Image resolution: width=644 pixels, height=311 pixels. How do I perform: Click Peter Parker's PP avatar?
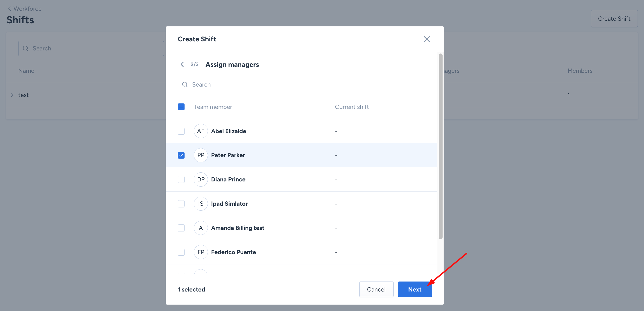click(201, 155)
